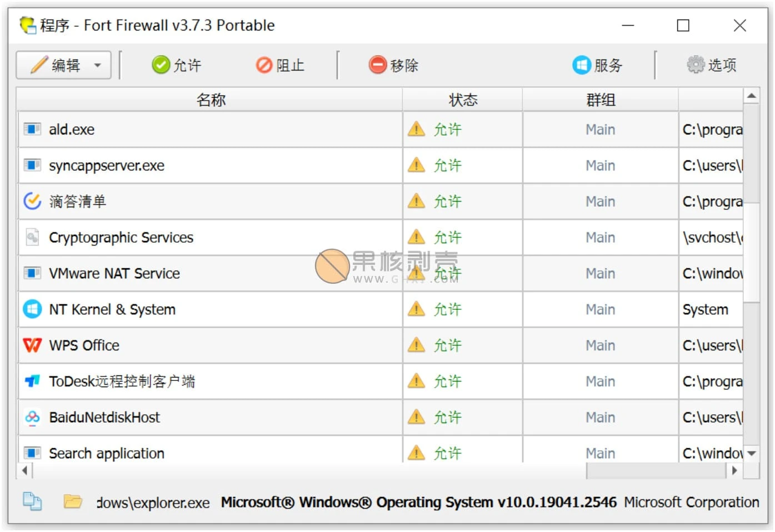This screenshot has height=532, width=775.
Task: Click the 允许 status of ald.exe
Action: click(448, 129)
